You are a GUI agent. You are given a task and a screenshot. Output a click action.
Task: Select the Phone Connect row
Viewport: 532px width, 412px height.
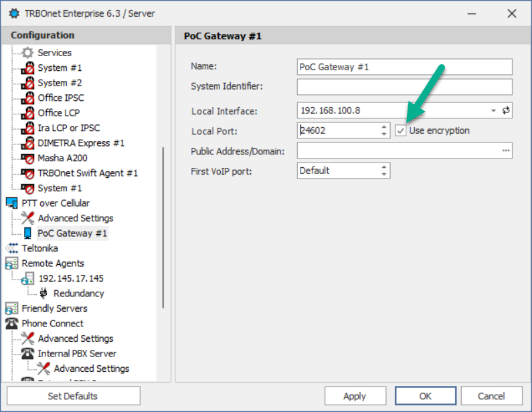pyautogui.click(x=53, y=324)
